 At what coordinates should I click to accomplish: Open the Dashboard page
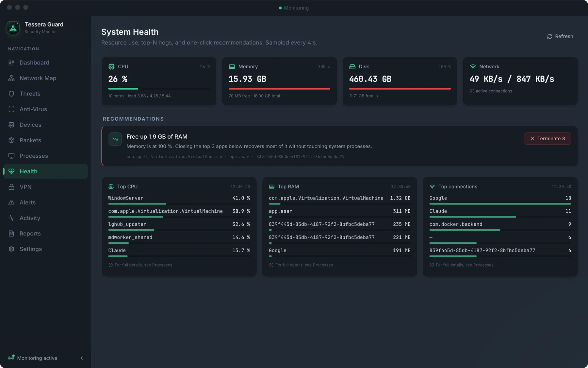click(45, 62)
